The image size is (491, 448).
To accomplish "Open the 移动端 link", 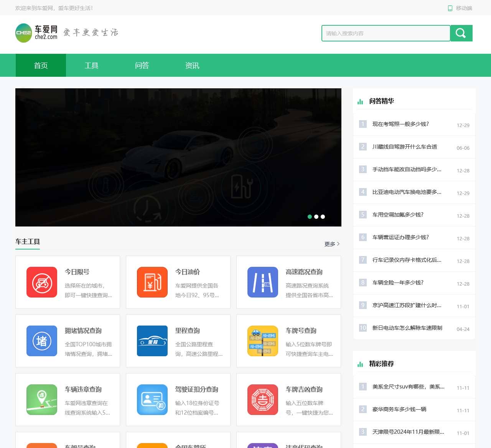I will [464, 8].
